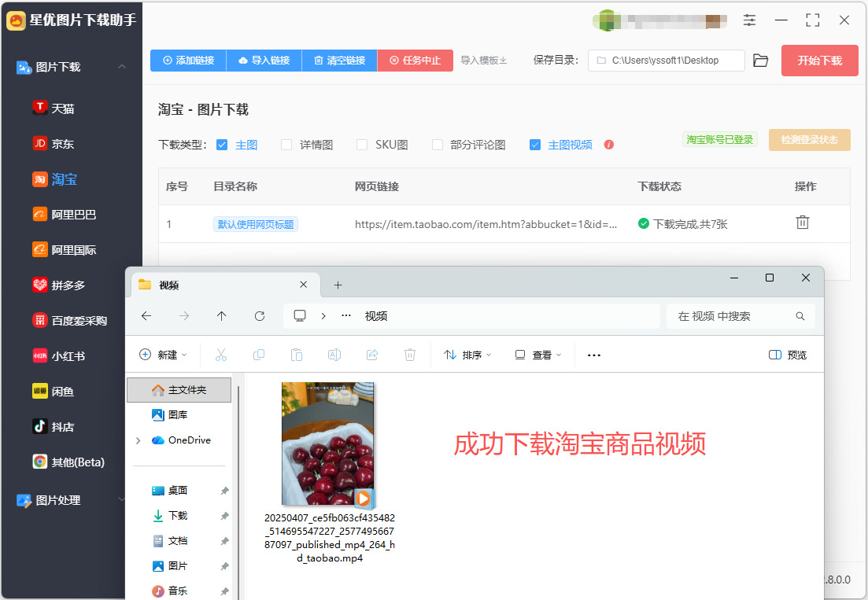Check the SKU图 download type
Viewport: 868px width, 600px height.
(x=361, y=145)
